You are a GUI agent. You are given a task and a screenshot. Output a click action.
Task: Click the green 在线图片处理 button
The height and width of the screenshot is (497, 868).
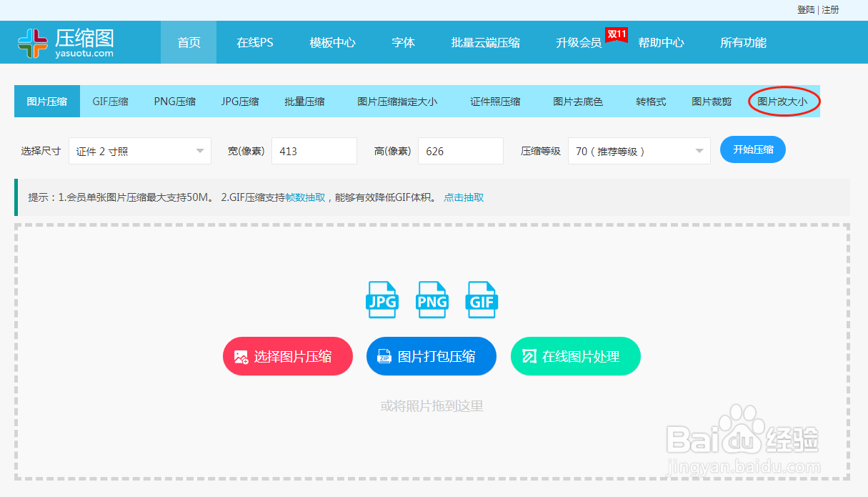(x=576, y=356)
